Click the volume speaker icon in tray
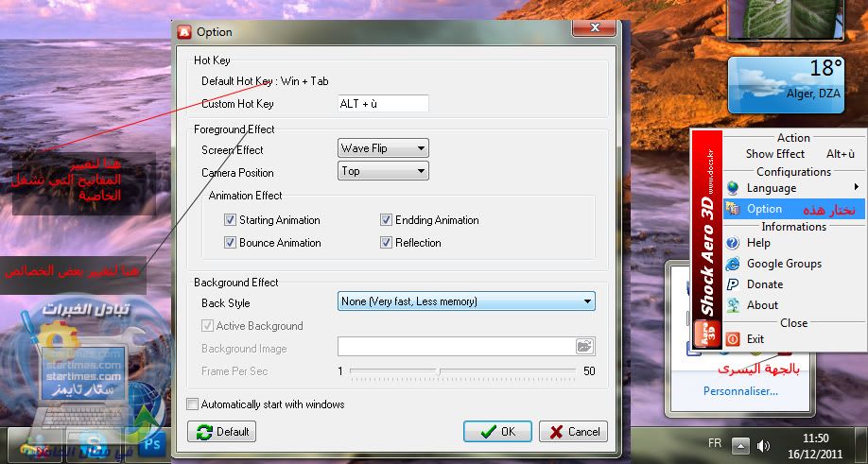Image resolution: width=868 pixels, height=464 pixels. (764, 445)
